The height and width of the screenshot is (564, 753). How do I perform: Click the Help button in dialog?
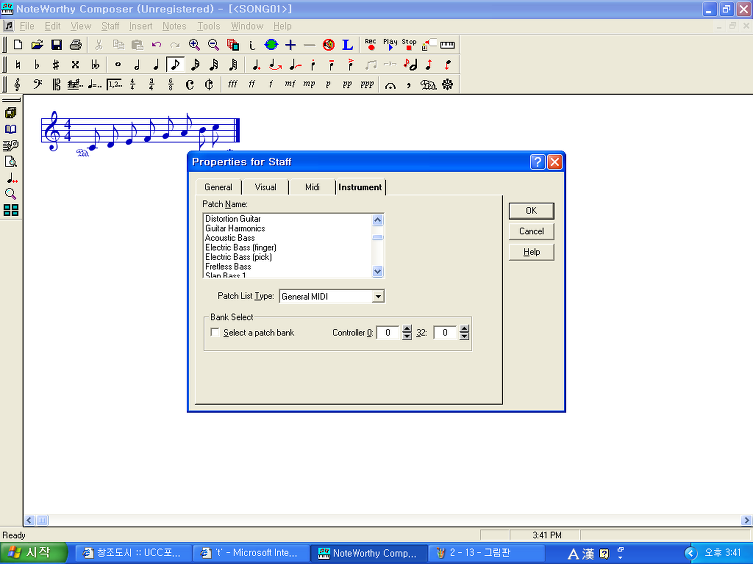(531, 252)
